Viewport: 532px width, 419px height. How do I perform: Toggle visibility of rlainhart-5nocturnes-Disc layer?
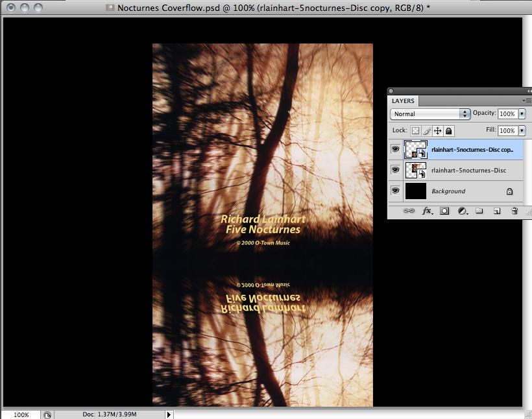[395, 170]
